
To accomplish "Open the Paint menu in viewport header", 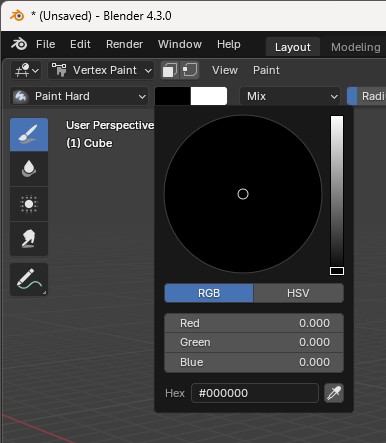I will pyautogui.click(x=266, y=70).
